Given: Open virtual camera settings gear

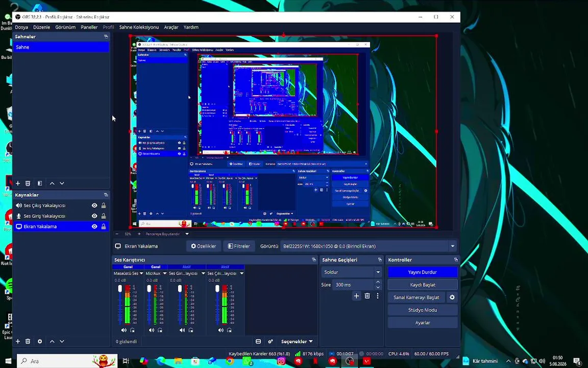Looking at the screenshot, I should coord(452,297).
